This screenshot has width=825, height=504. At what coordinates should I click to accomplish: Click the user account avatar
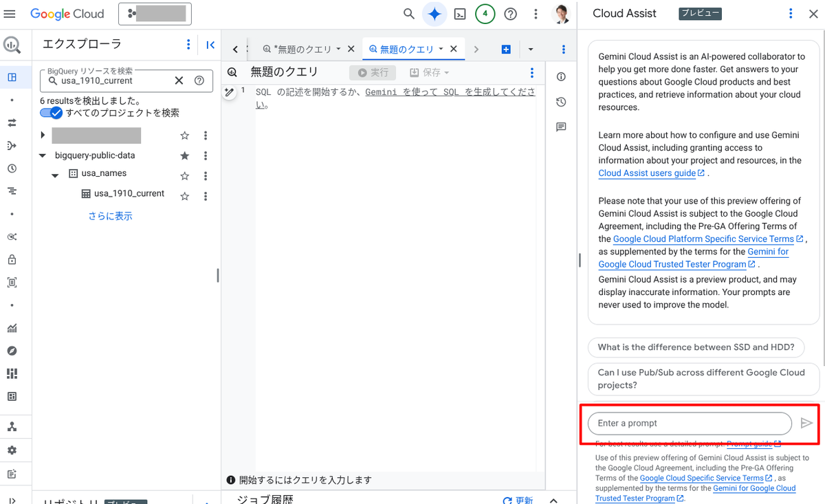point(562,14)
